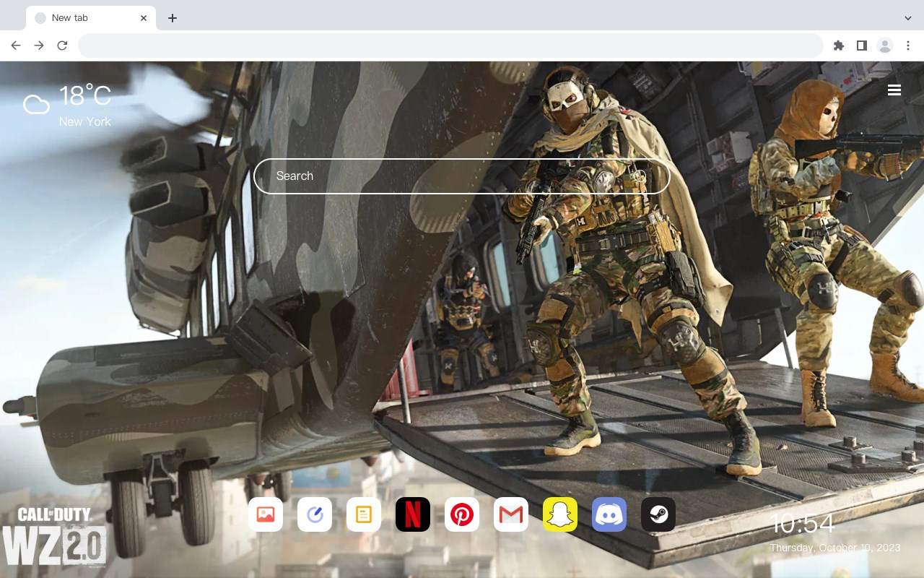Screen dimensions: 924x578
Task: Expand the tab search chevron
Action: 908,18
